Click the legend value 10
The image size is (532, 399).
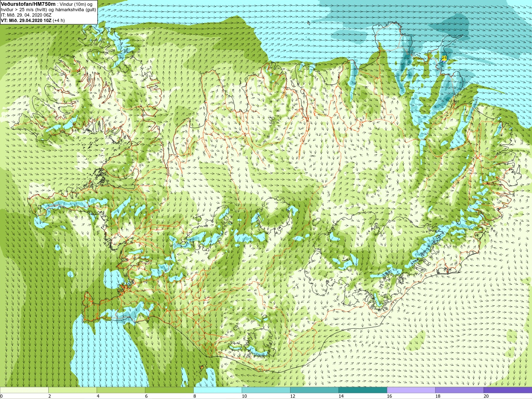244,396
